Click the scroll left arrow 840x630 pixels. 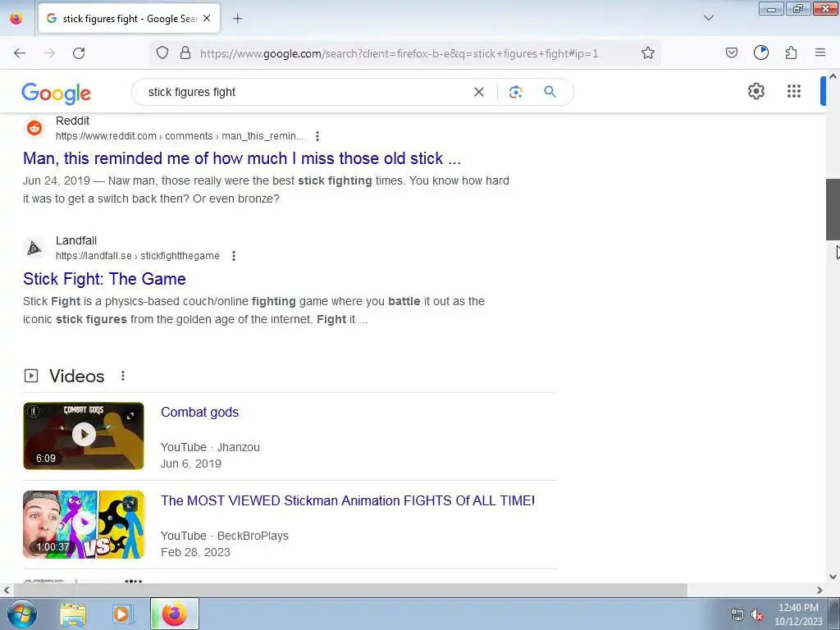coord(7,590)
